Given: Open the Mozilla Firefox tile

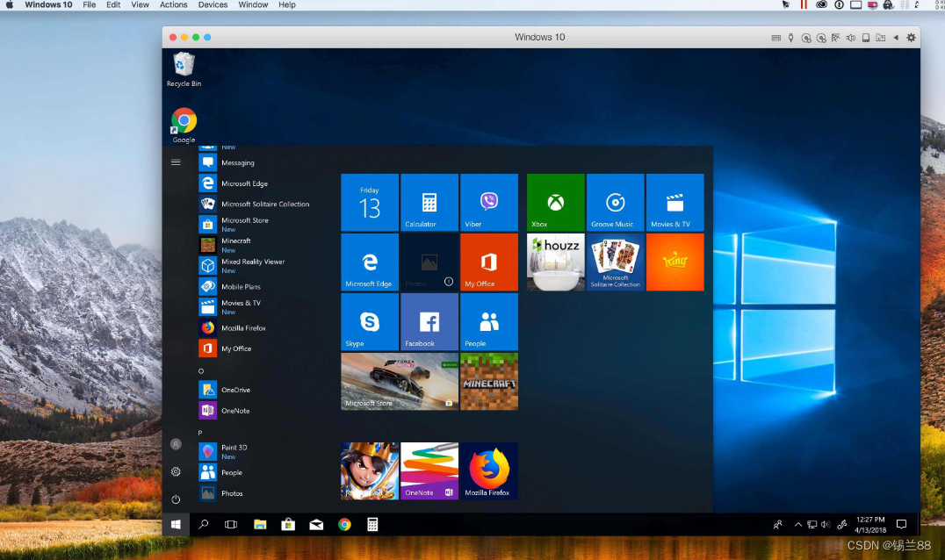Looking at the screenshot, I should coord(489,470).
